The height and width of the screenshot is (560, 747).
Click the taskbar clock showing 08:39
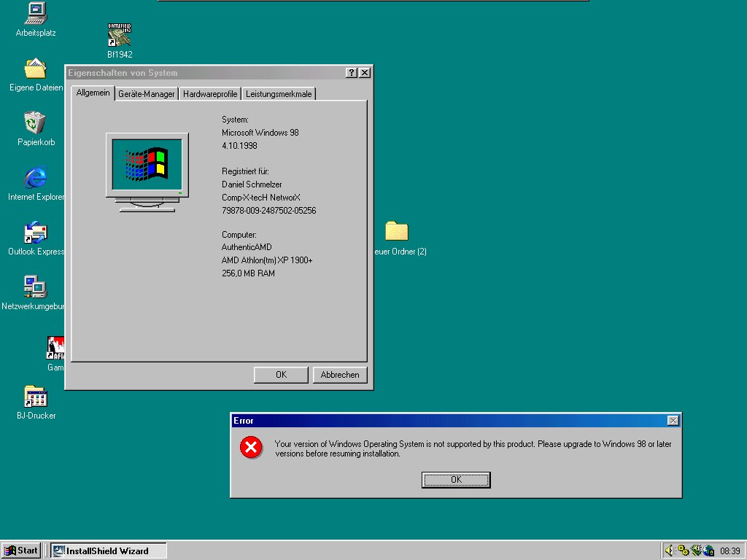point(729,551)
